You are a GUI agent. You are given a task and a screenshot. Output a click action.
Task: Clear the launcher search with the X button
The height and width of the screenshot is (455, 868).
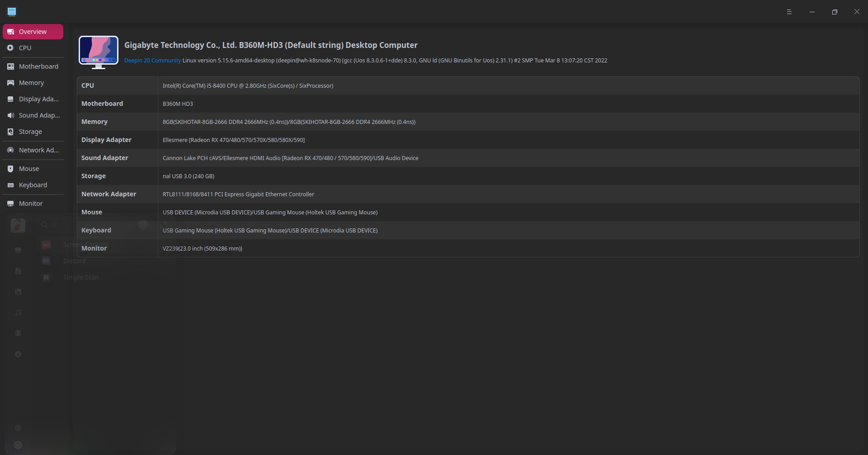pos(143,224)
